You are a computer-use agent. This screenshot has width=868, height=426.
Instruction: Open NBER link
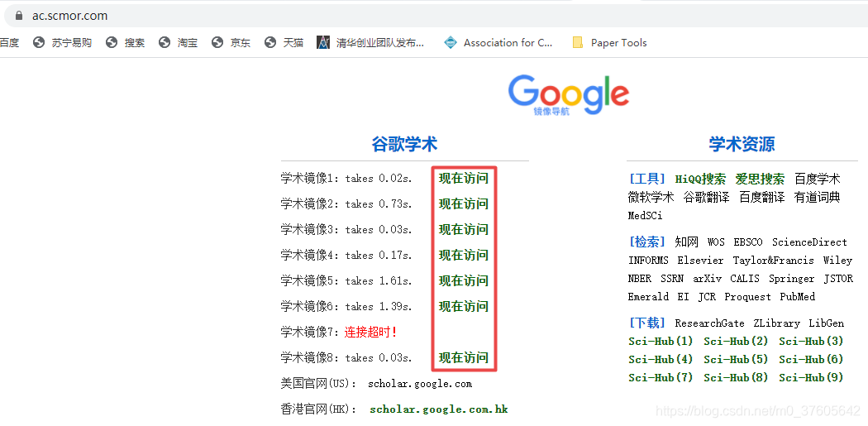[639, 279]
